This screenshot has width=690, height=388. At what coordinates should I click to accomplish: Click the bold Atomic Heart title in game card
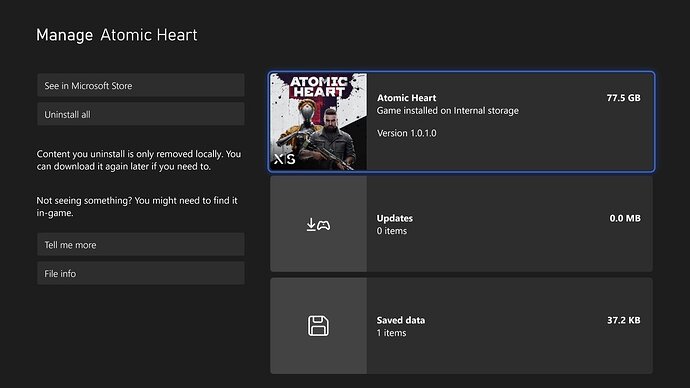(x=407, y=98)
